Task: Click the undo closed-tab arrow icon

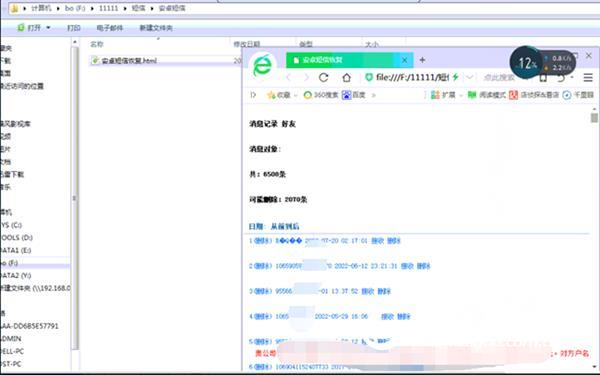Action: [561, 78]
